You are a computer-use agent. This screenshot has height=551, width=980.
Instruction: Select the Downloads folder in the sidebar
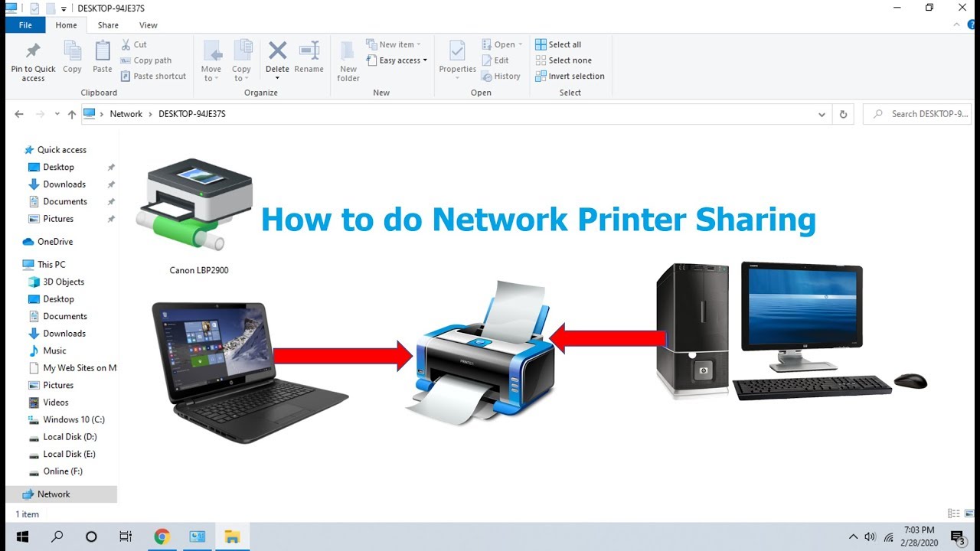(64, 184)
